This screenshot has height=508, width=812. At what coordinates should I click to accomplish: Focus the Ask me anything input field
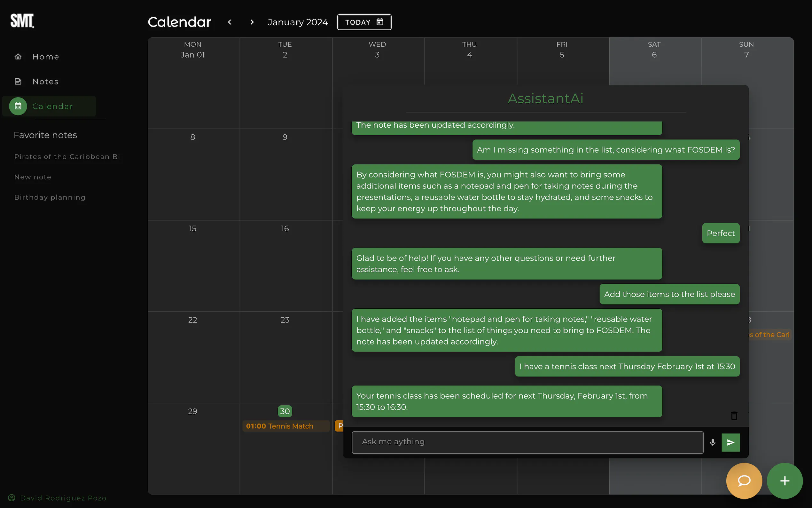527,442
